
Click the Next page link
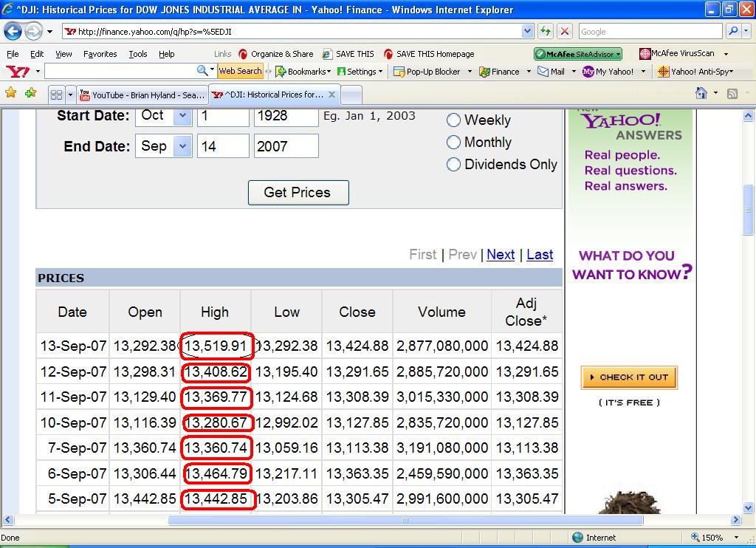point(501,254)
